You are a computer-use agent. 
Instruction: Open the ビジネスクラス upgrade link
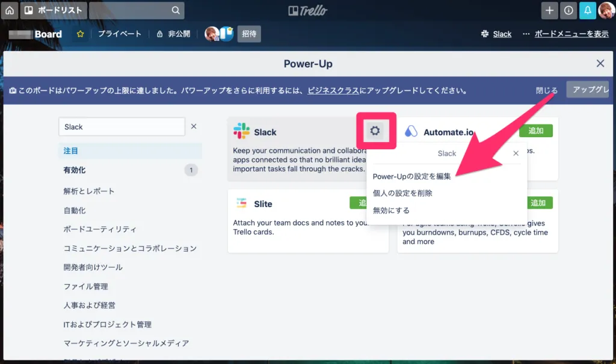333,90
